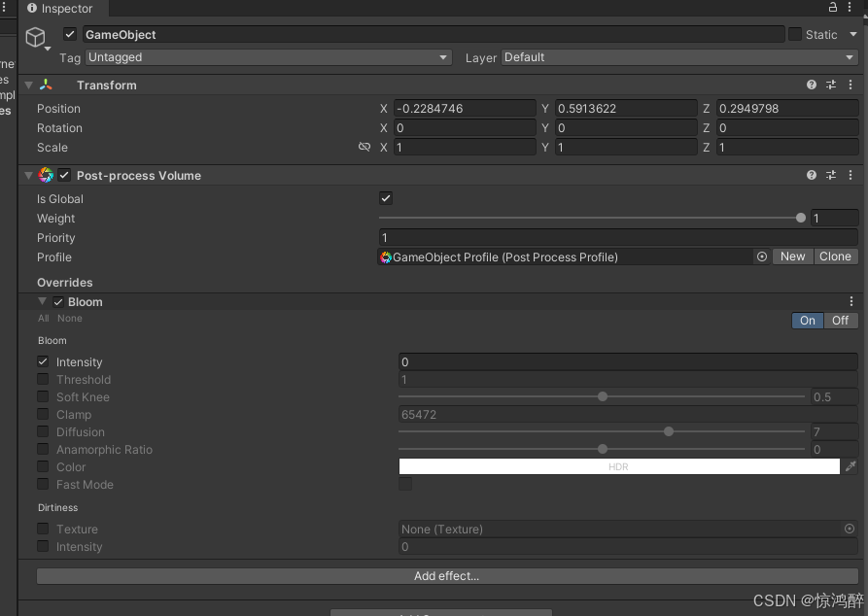Enable the Fast Mode override checkbox
This screenshot has width=868, height=616.
(x=43, y=484)
